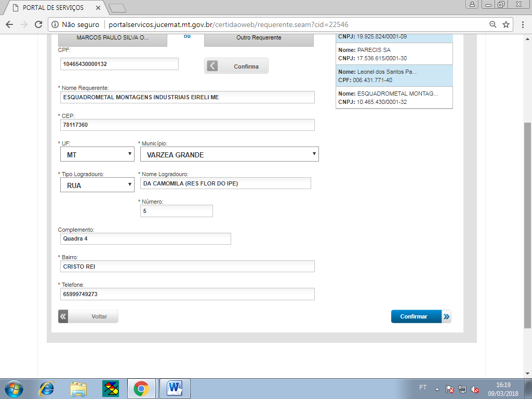Click the page icon on the browser tab

[x=15, y=7]
